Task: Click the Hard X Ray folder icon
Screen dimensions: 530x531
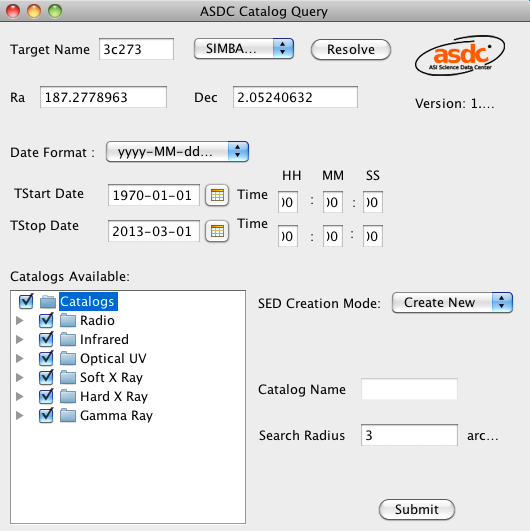Action: click(x=68, y=396)
